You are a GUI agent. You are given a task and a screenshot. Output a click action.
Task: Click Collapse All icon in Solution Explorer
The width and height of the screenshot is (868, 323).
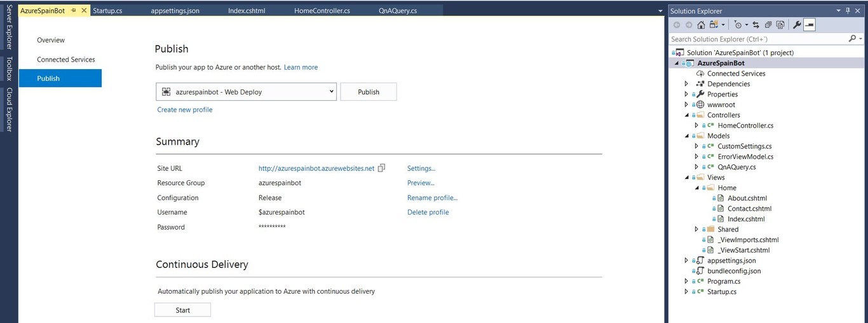768,25
